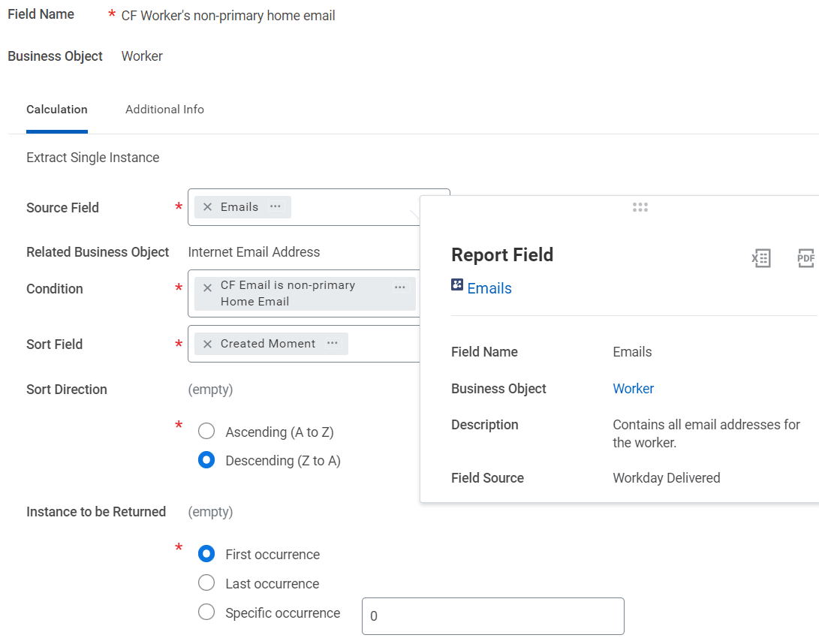Image resolution: width=819 pixels, height=644 pixels.
Task: Export Report Field popup to Excel
Action: 761,258
